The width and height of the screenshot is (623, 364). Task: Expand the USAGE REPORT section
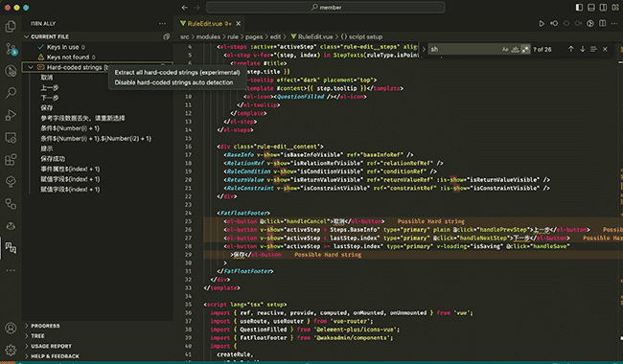click(27, 346)
